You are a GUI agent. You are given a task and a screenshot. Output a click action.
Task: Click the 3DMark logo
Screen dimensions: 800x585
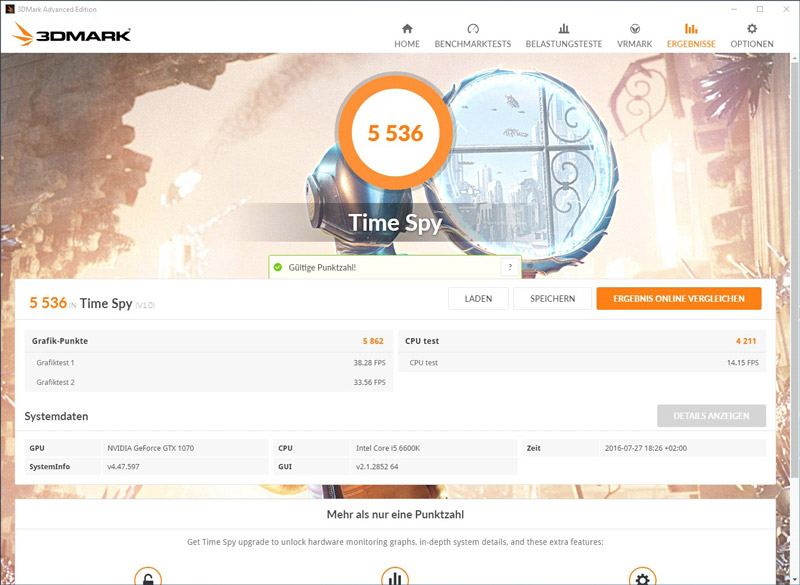(x=72, y=34)
